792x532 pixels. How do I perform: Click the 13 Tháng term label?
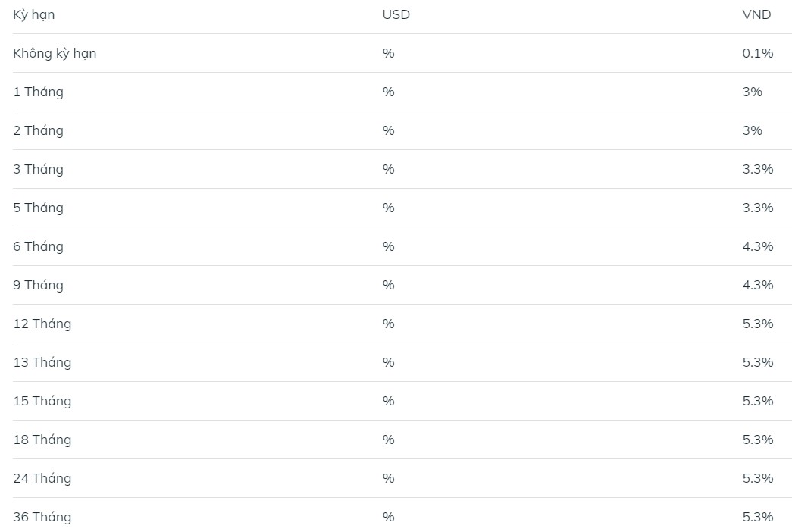[42, 362]
